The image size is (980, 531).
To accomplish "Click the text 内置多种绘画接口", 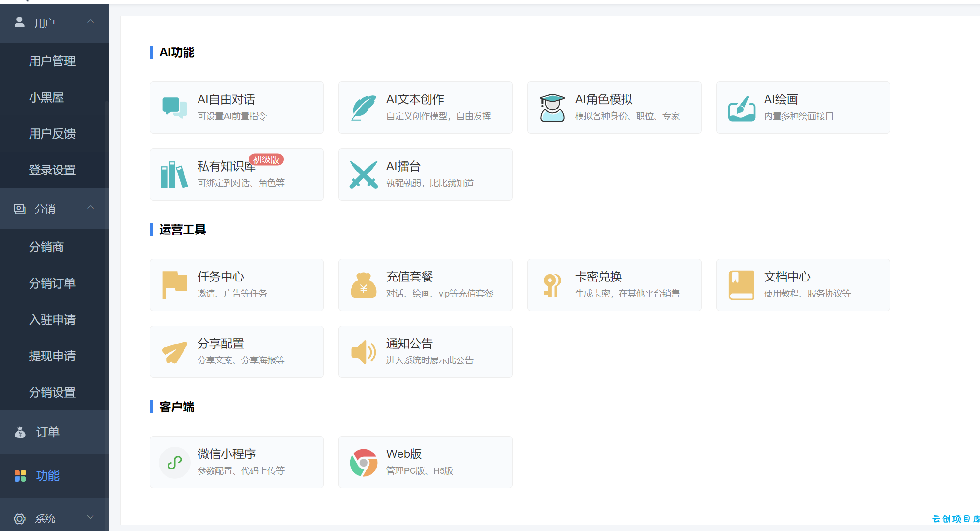I will click(x=799, y=116).
